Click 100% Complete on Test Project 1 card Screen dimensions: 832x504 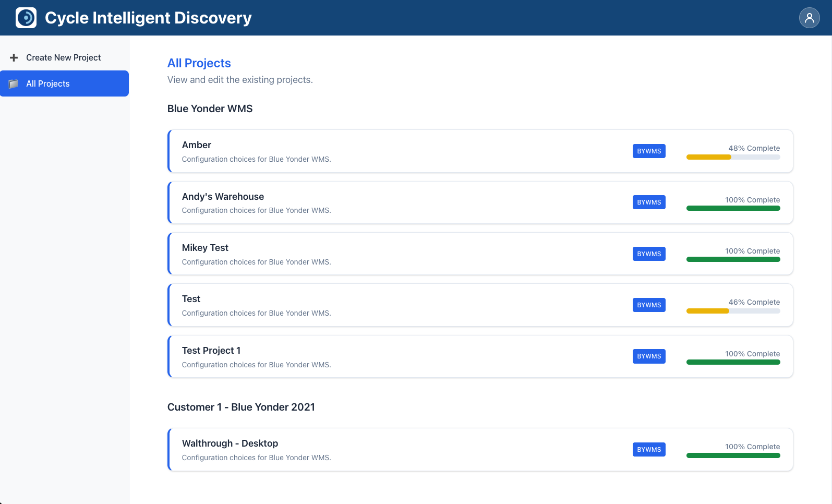click(x=753, y=354)
